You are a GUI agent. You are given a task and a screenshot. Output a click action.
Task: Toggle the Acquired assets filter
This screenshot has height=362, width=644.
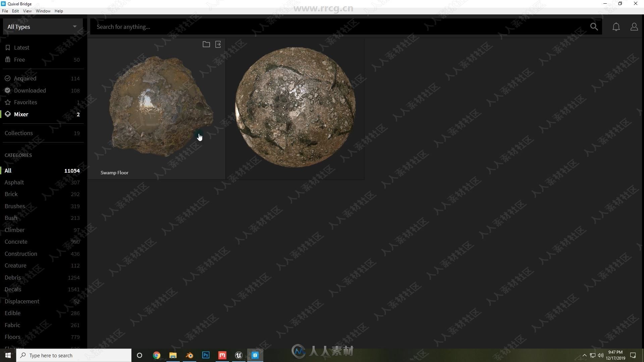pos(25,78)
